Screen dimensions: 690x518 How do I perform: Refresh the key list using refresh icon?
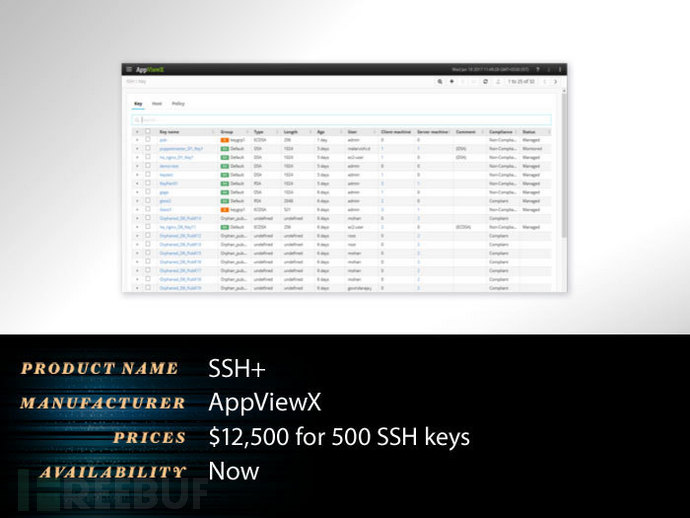click(x=485, y=81)
